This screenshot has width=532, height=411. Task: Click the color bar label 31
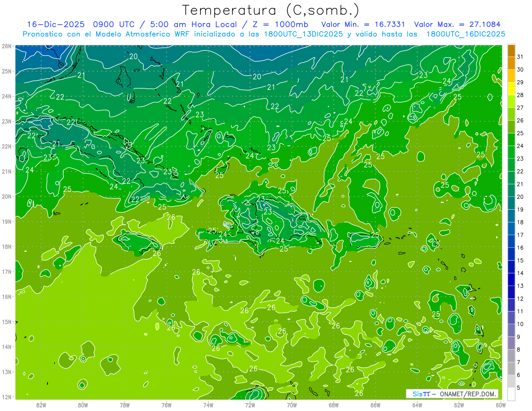[x=520, y=57]
